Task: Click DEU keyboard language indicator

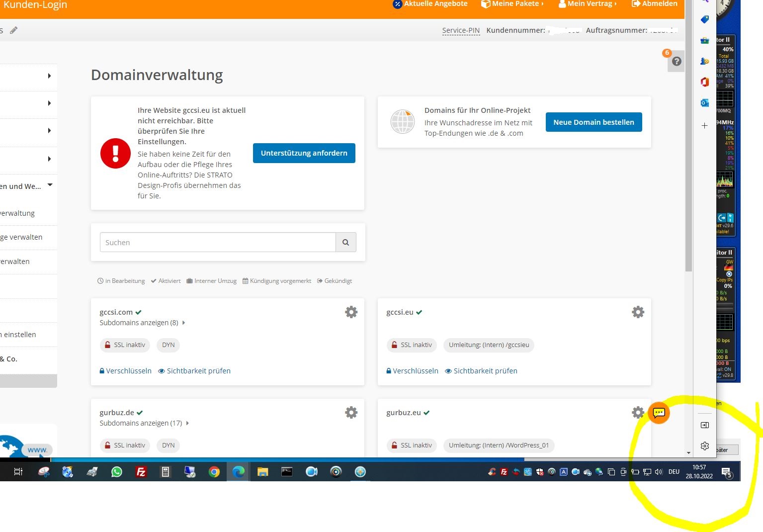Action: coord(674,472)
